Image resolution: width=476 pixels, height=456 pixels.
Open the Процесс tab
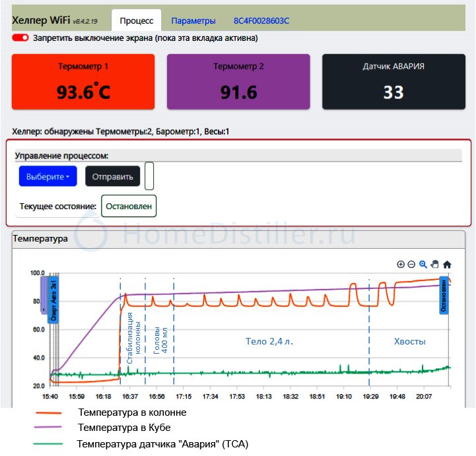(137, 20)
